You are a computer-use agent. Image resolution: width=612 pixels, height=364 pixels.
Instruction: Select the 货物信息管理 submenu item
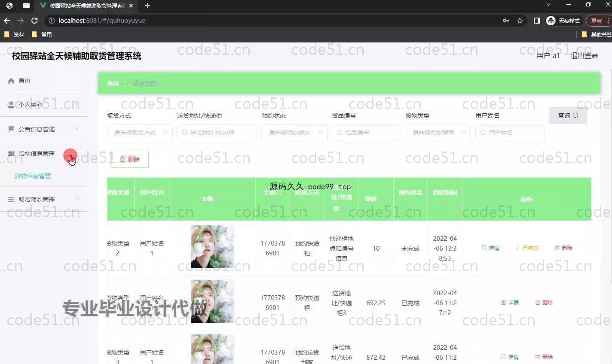[33, 176]
